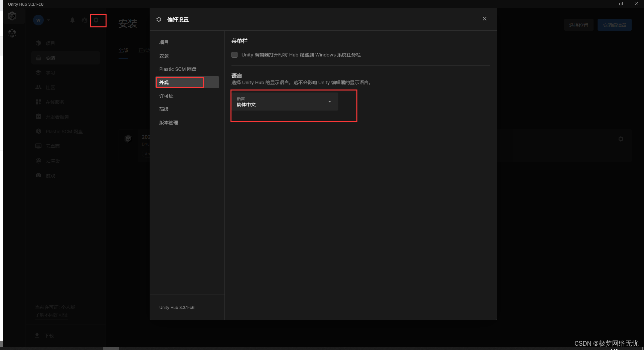This screenshot has height=350, width=644.
Task: Click the 选择位置 button
Action: pos(579,25)
